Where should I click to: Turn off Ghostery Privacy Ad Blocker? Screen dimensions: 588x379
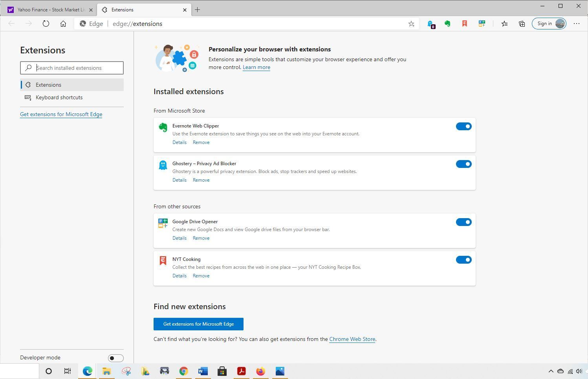pyautogui.click(x=463, y=164)
